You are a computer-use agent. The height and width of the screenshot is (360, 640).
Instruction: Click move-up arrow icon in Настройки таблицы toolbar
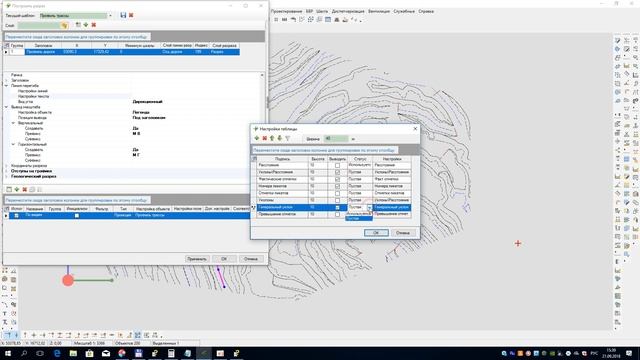click(272, 139)
